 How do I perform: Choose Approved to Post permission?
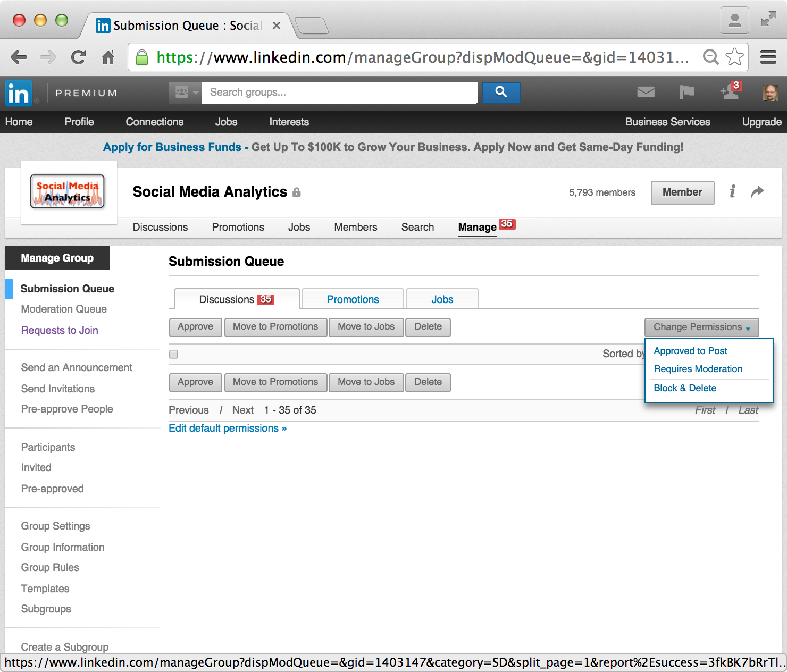(x=690, y=351)
